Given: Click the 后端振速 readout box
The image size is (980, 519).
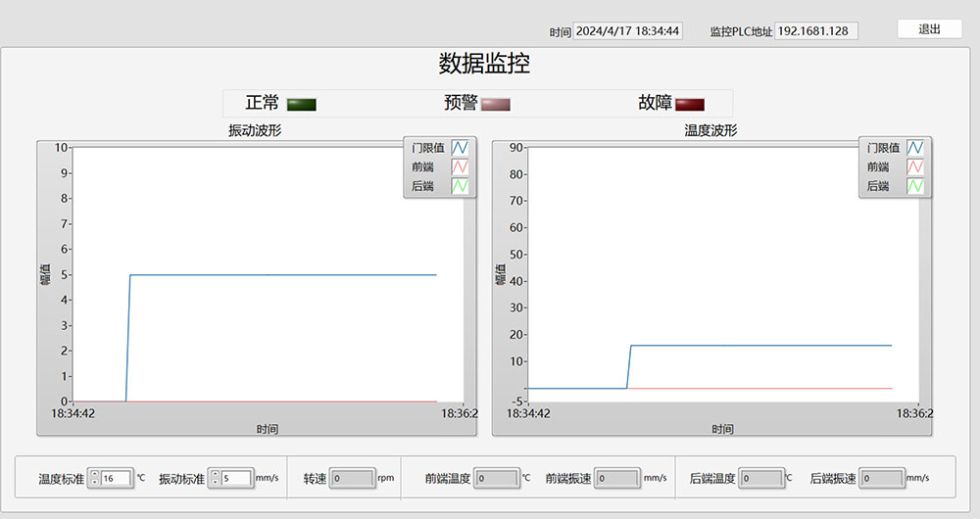Looking at the screenshot, I should (x=882, y=479).
